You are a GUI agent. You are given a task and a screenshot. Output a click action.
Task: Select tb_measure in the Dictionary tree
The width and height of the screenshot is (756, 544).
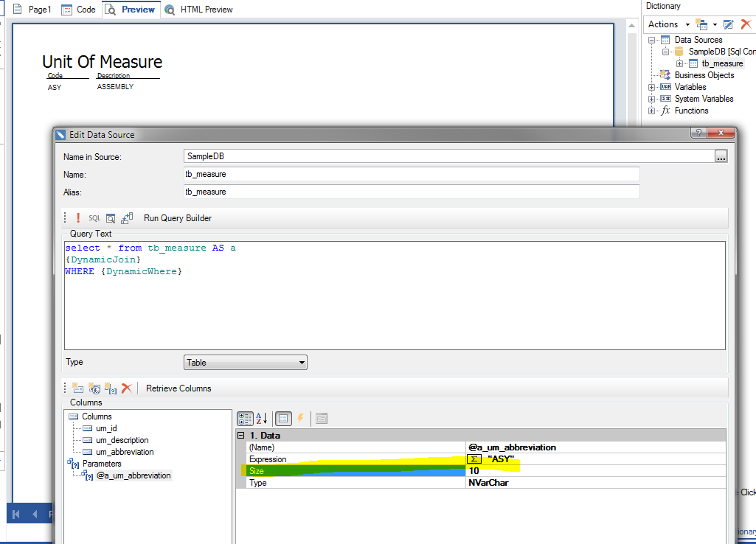722,63
